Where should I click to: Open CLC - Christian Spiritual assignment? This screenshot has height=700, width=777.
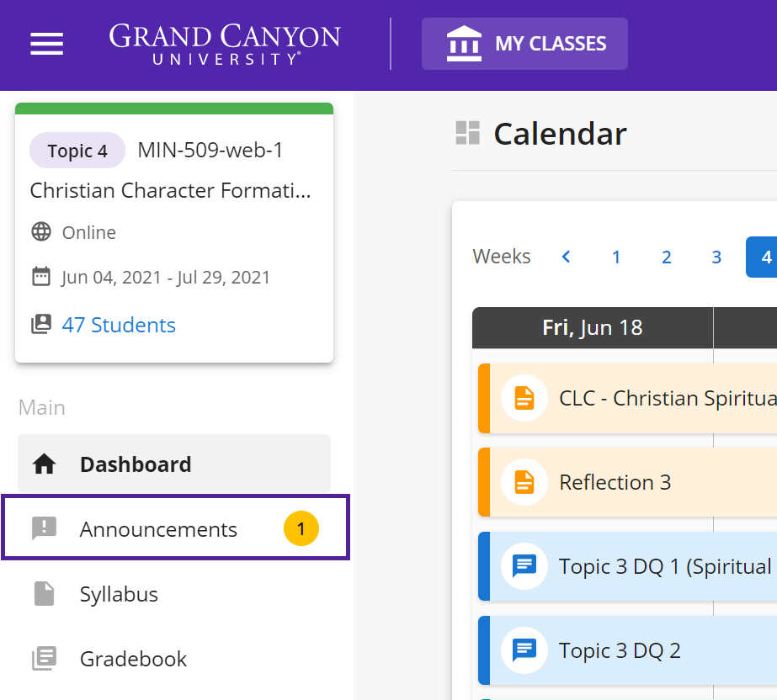[x=627, y=398]
